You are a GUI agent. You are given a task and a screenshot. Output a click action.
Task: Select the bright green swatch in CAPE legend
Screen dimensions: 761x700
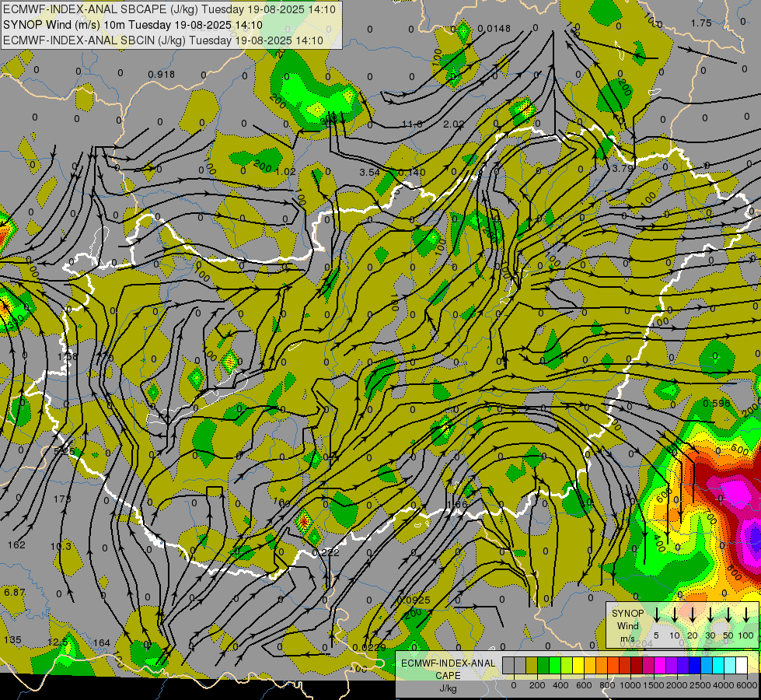(x=555, y=665)
